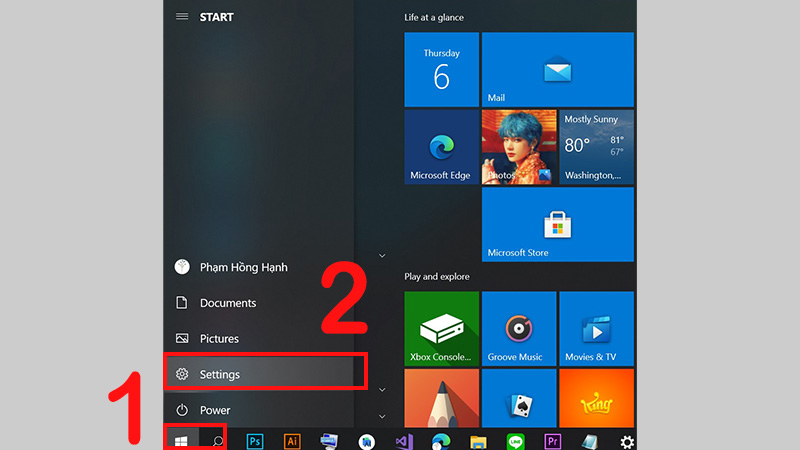Open the Solitaire cards tile
This screenshot has width=800, height=450.
point(519,398)
